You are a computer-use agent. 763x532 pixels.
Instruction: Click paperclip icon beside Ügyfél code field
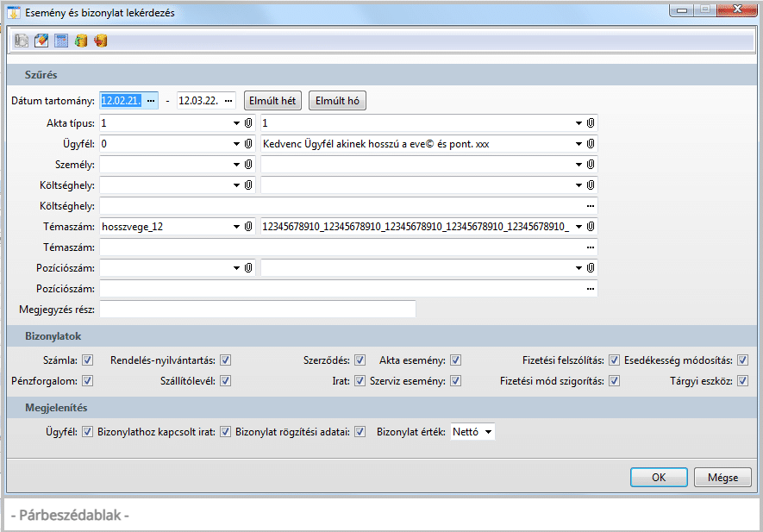pyautogui.click(x=248, y=144)
